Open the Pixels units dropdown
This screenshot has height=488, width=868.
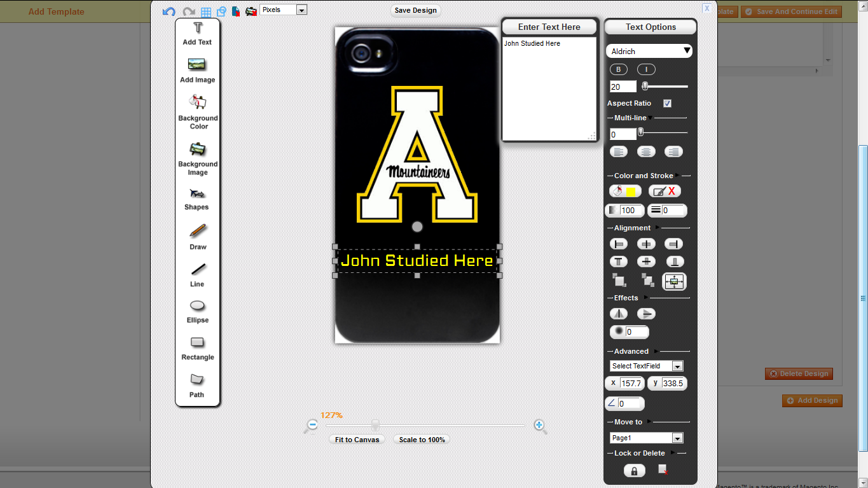click(283, 10)
